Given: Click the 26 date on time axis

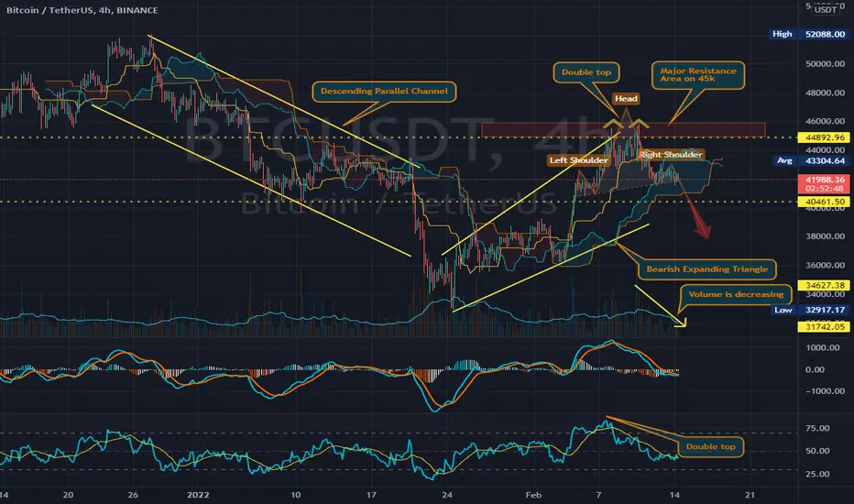Looking at the screenshot, I should click(134, 495).
